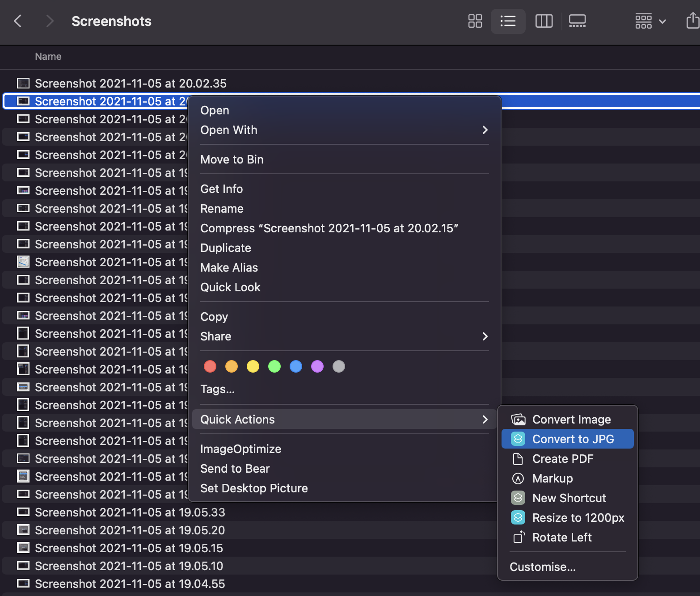Select the Rotate Left quick action

(x=561, y=537)
